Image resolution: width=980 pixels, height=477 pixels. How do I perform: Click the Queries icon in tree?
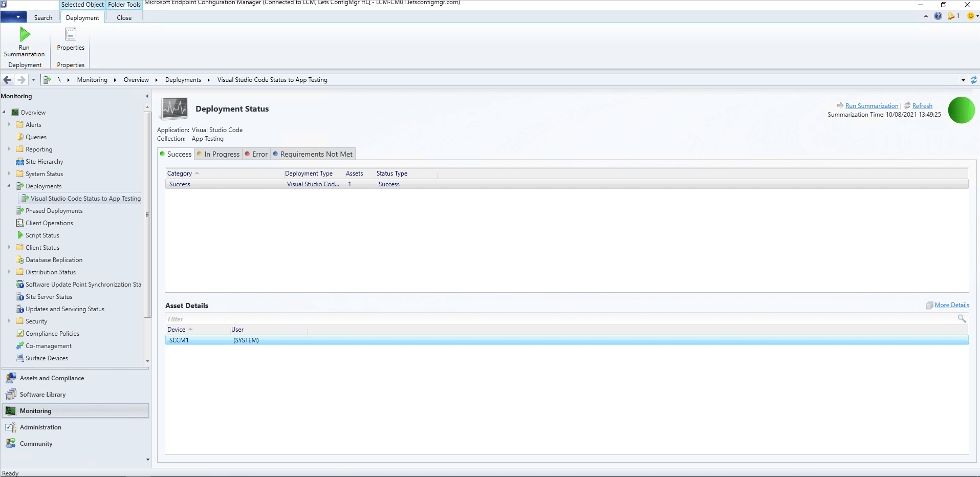pyautogui.click(x=20, y=137)
